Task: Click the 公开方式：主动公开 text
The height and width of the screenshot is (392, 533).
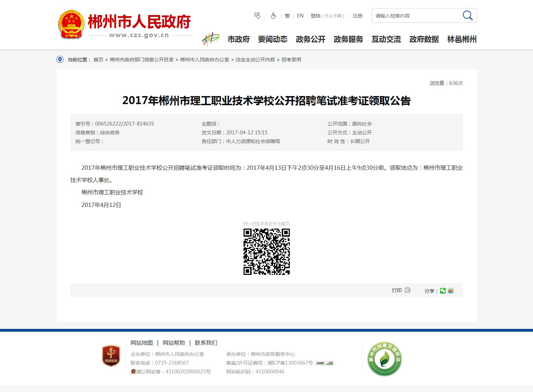Action: pyautogui.click(x=350, y=133)
